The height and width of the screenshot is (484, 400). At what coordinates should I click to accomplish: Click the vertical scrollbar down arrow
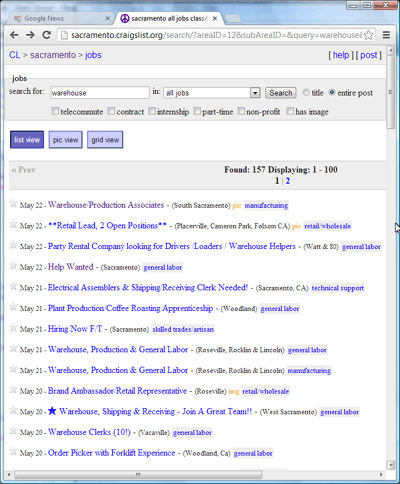[x=390, y=464]
